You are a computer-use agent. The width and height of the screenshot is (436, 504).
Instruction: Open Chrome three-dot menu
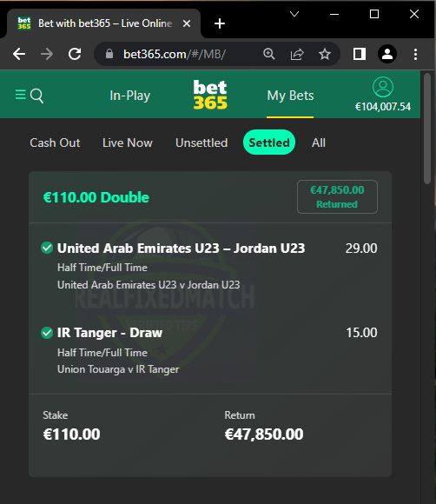(x=415, y=54)
